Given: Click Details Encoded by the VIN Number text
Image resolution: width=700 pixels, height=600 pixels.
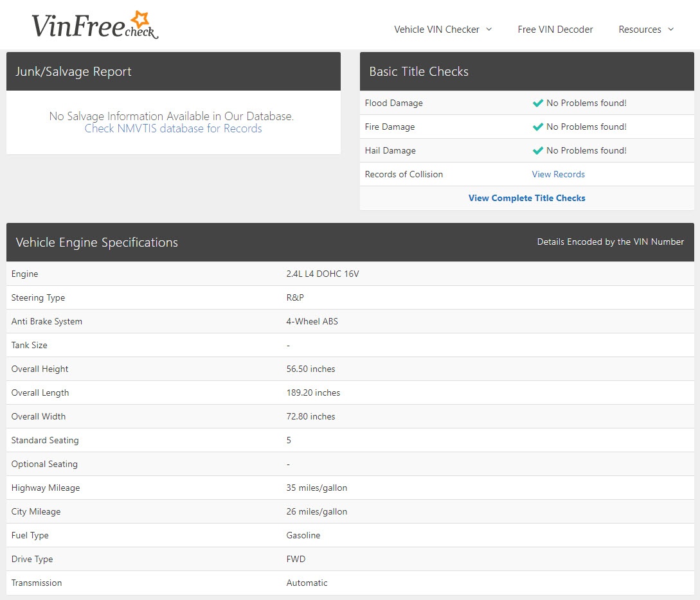Looking at the screenshot, I should (610, 242).
